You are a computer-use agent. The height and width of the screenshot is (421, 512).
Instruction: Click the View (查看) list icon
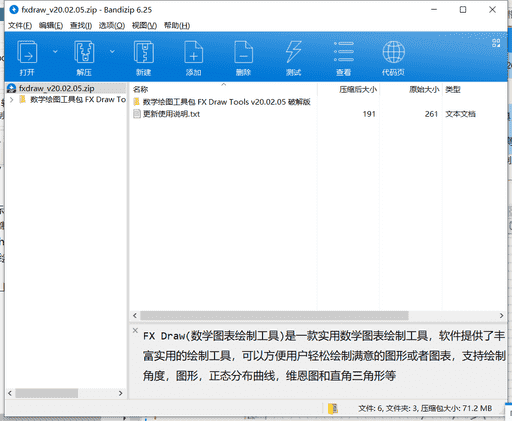[x=344, y=52]
